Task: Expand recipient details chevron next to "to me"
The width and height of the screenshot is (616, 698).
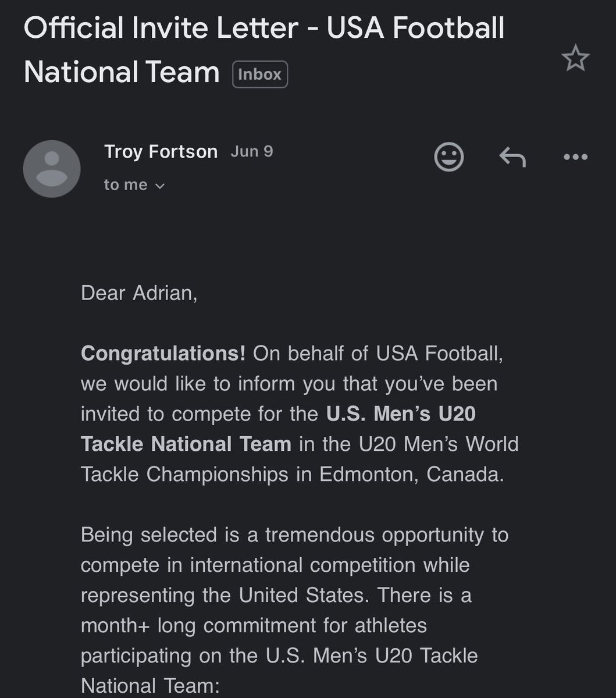Action: click(x=161, y=186)
